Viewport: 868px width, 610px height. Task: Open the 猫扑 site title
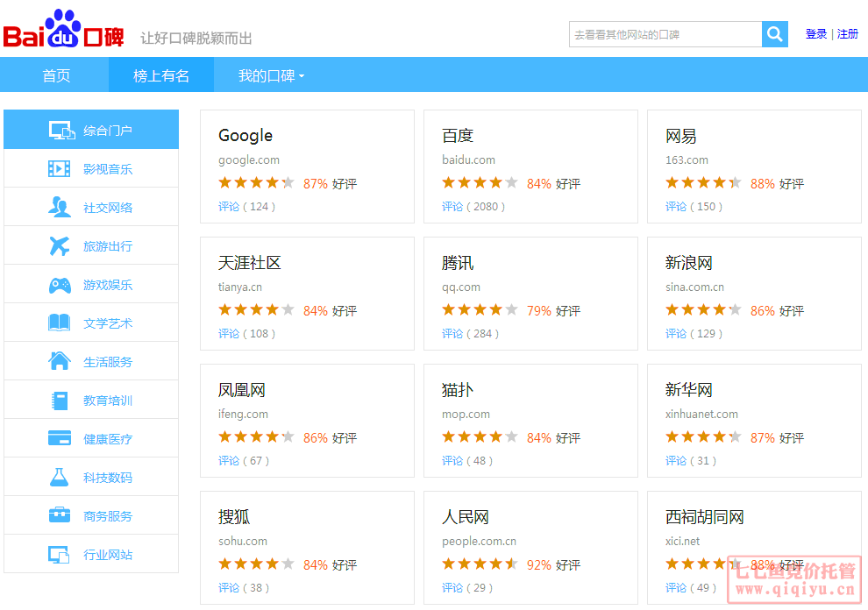coord(458,390)
